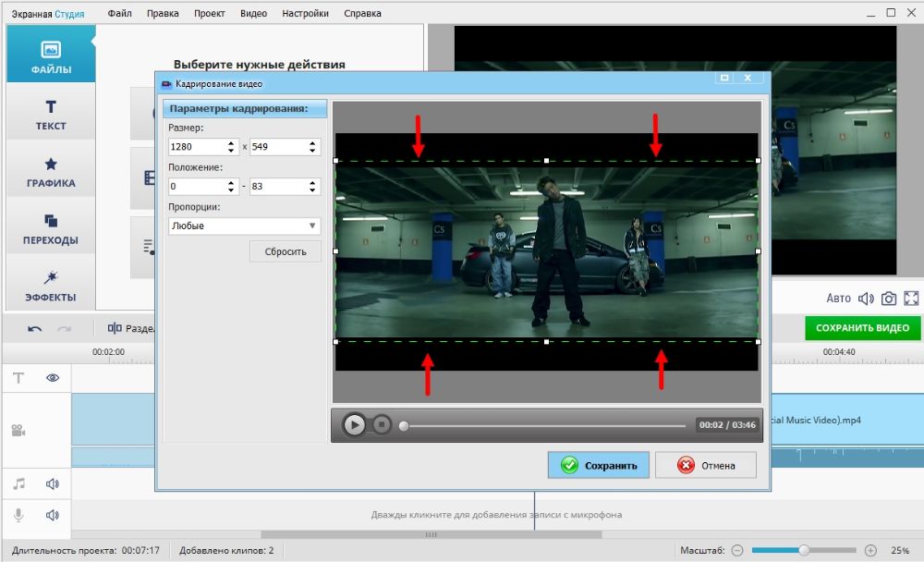The width and height of the screenshot is (924, 562).
Task: Open the Файл menu
Action: click(119, 13)
